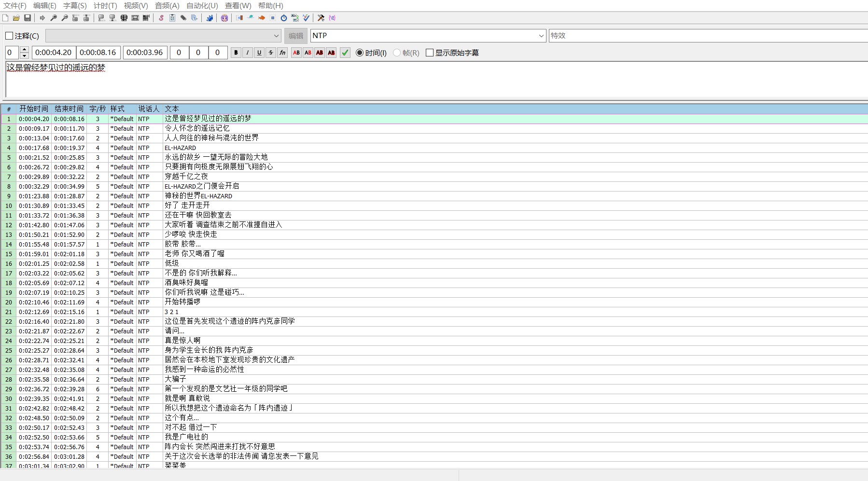This screenshot has width=868, height=481.
Task: Open the NTP actor dropdown
Action: point(541,36)
